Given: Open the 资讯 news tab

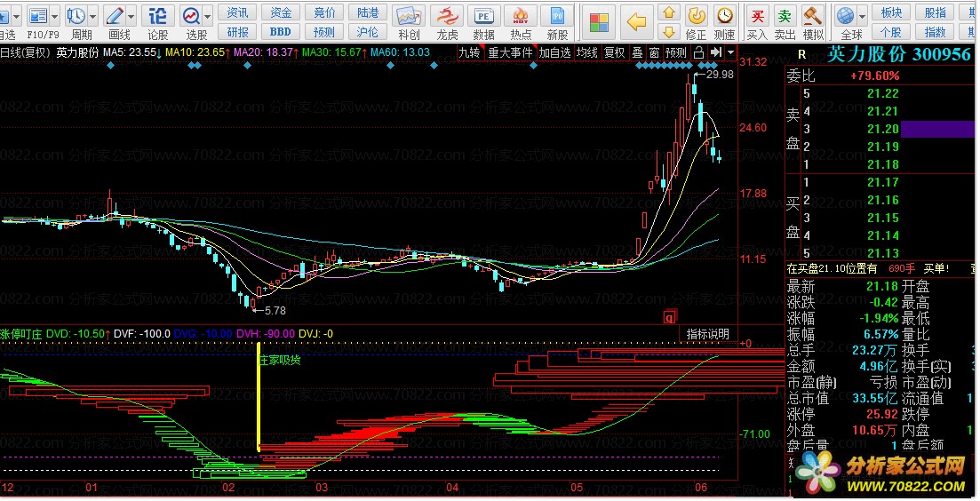Looking at the screenshot, I should pos(237,12).
